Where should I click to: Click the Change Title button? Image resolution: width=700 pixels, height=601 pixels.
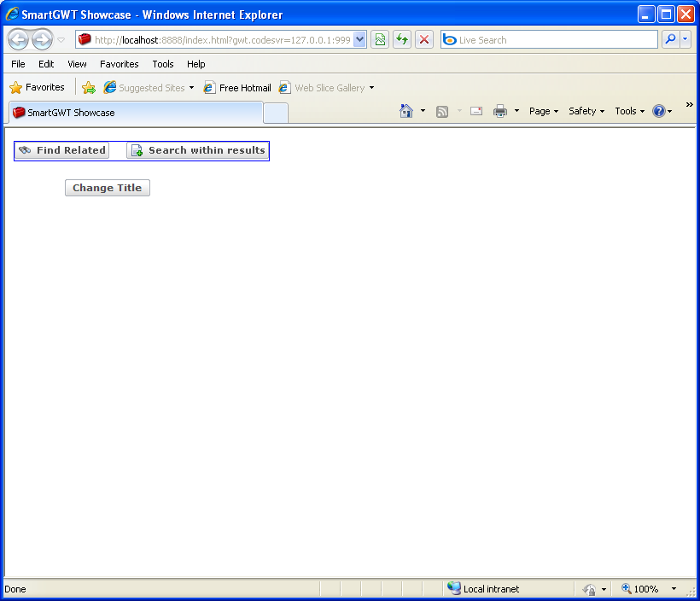point(108,188)
